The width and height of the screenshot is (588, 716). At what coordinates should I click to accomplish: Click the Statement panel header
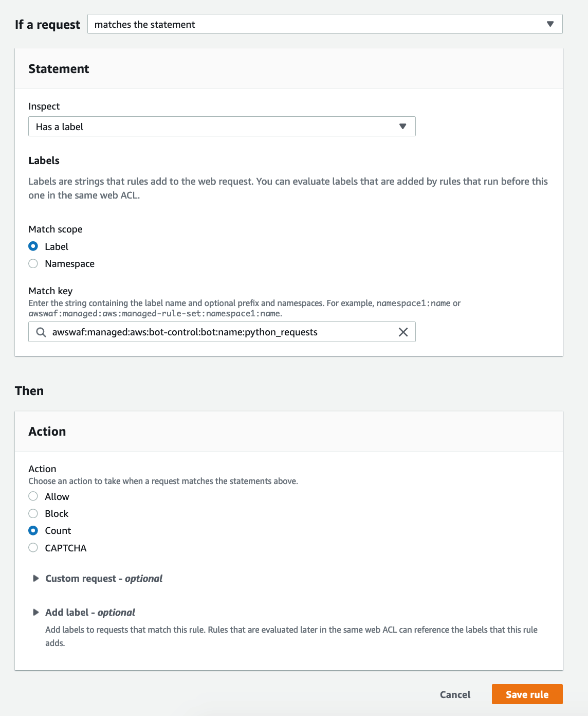pos(59,69)
